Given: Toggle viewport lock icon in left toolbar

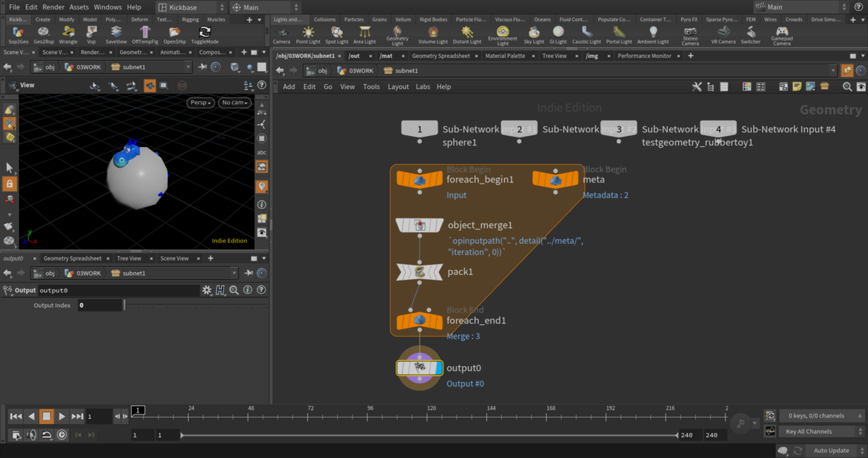Looking at the screenshot, I should pyautogui.click(x=9, y=185).
